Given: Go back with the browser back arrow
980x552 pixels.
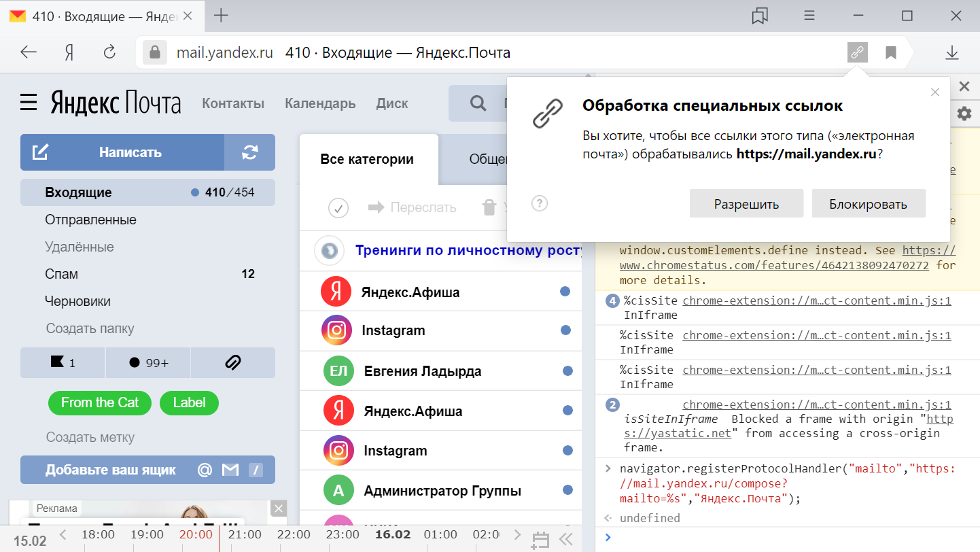Looking at the screenshot, I should coord(29,52).
